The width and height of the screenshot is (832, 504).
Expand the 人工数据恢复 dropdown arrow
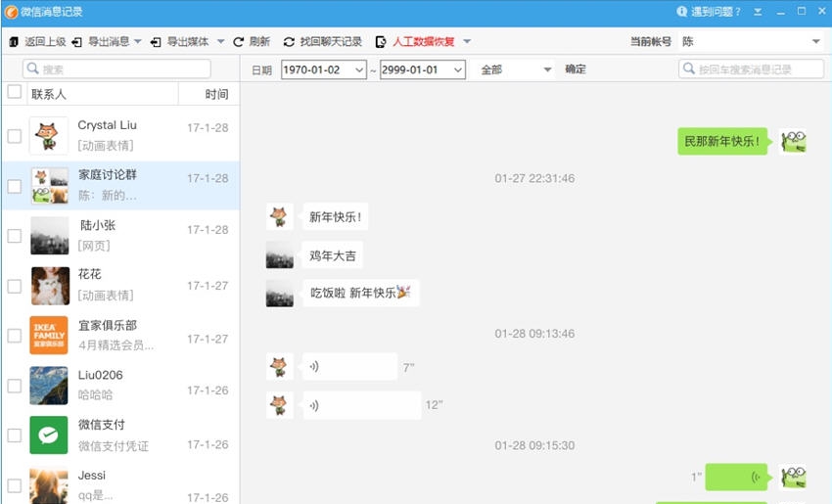[467, 41]
